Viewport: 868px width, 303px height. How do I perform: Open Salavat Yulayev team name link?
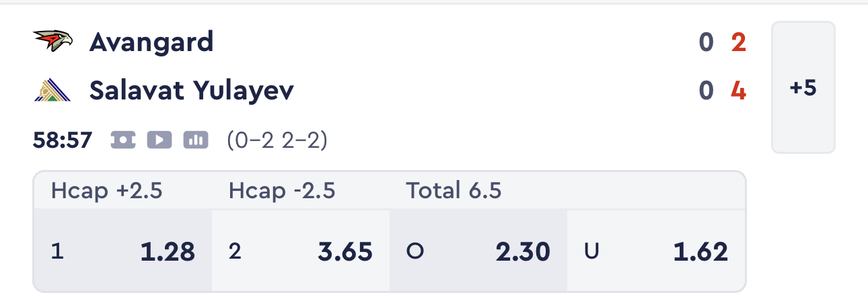(192, 90)
